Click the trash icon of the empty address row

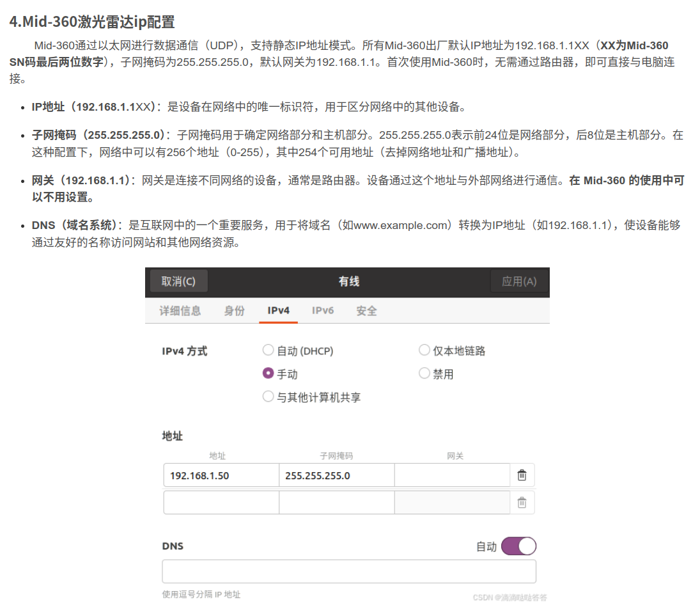(522, 503)
